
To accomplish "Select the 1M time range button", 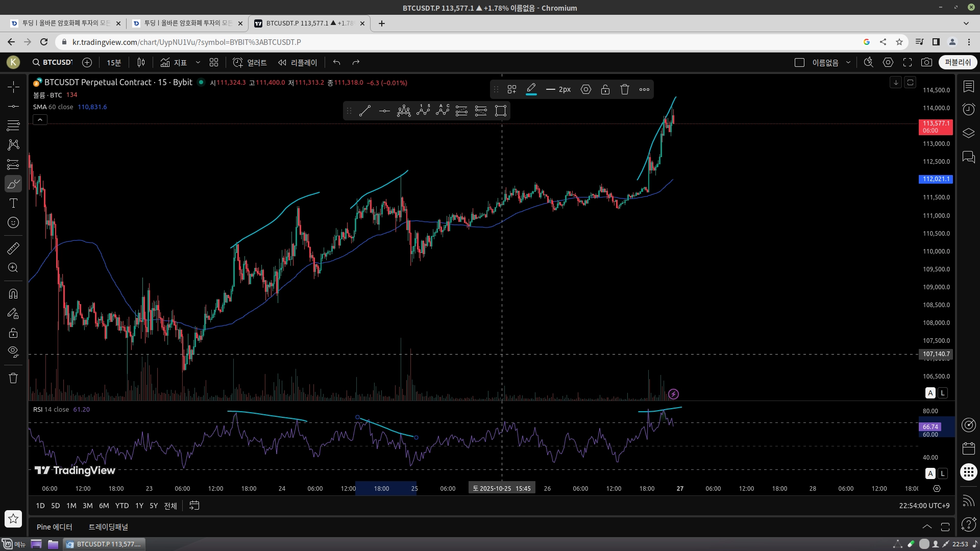I will pos(71,506).
